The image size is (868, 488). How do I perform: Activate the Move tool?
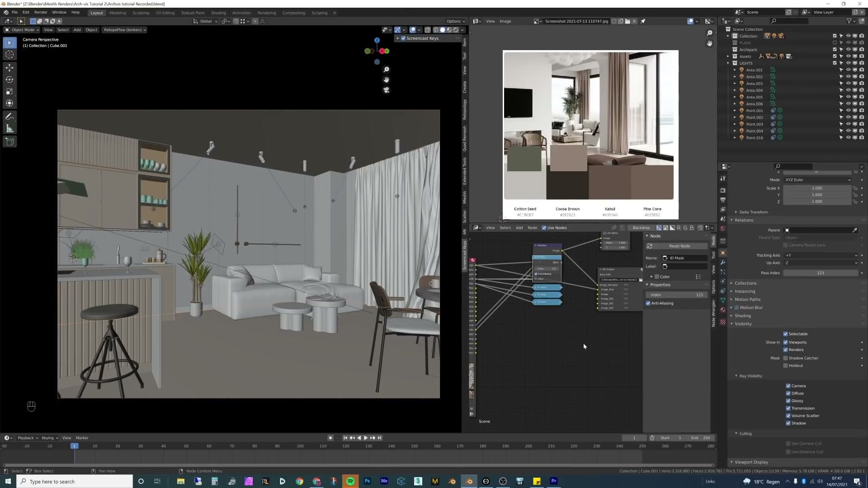point(9,67)
